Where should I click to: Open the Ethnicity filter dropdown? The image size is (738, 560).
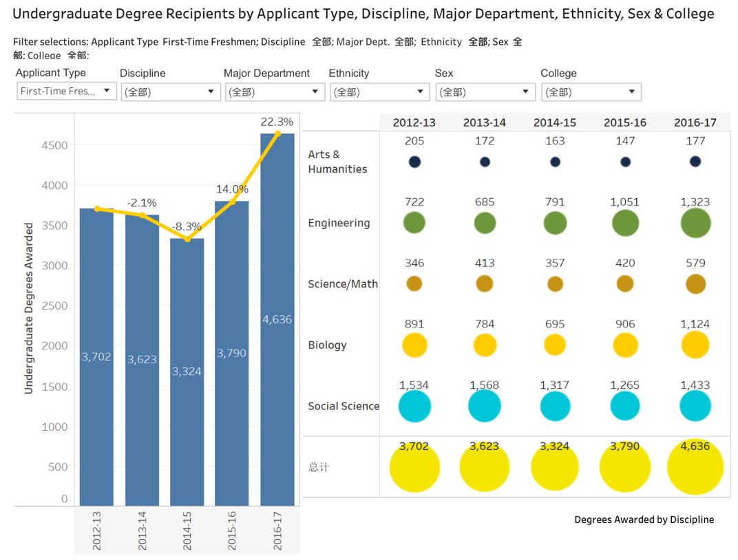pyautogui.click(x=380, y=91)
